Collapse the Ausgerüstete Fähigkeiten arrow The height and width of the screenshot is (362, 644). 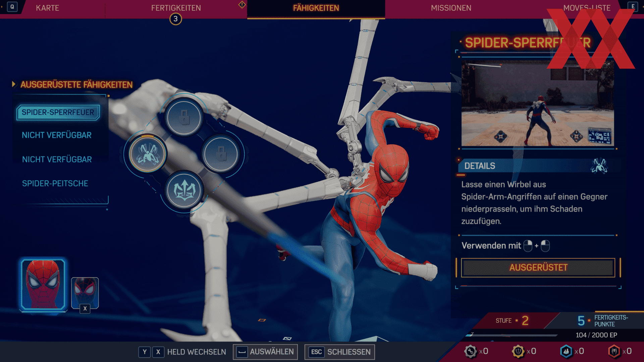[x=14, y=84]
